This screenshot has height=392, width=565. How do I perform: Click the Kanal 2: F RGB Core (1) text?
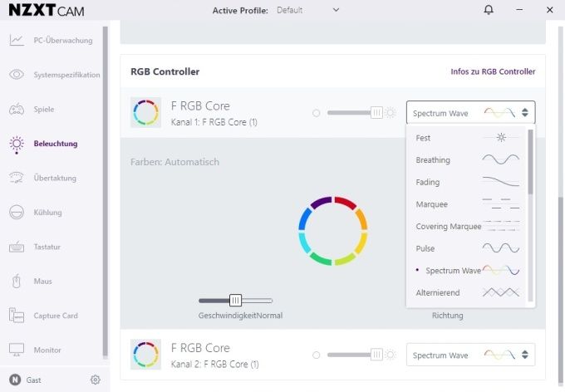click(214, 365)
